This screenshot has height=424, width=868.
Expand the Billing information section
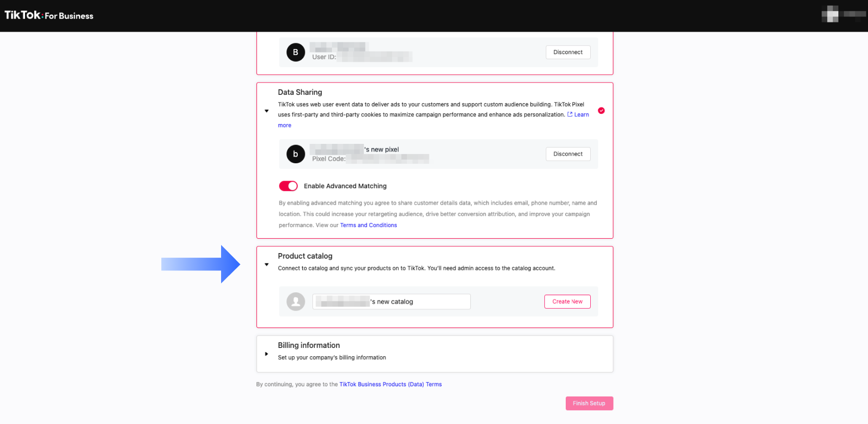[x=267, y=354]
